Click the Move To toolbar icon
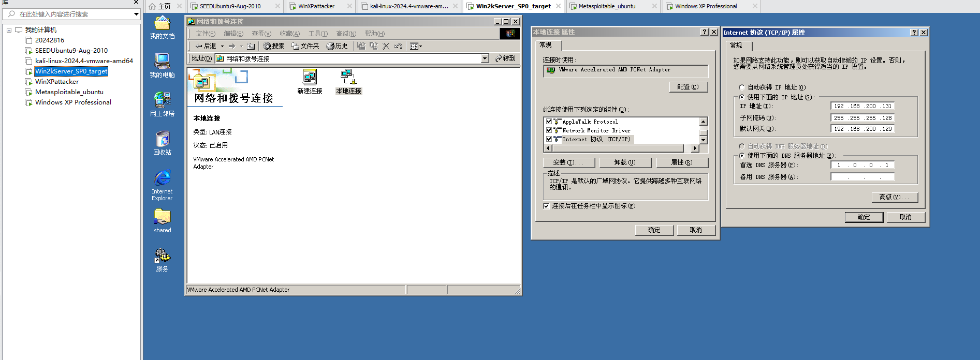This screenshot has width=980, height=360. click(361, 46)
